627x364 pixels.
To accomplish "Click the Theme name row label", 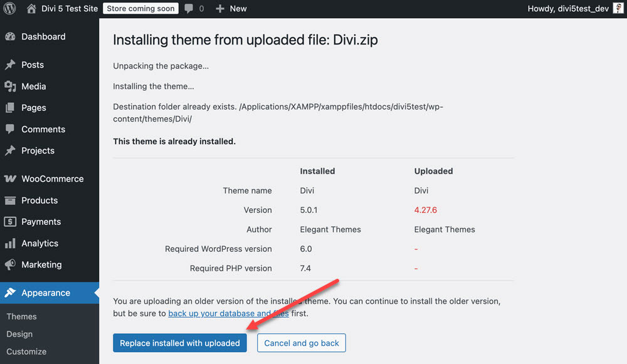I will [247, 190].
